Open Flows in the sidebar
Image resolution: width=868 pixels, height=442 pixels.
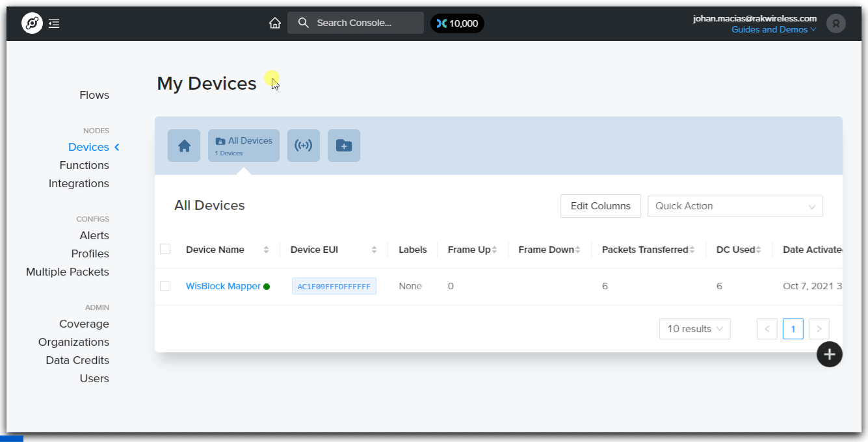coord(94,95)
